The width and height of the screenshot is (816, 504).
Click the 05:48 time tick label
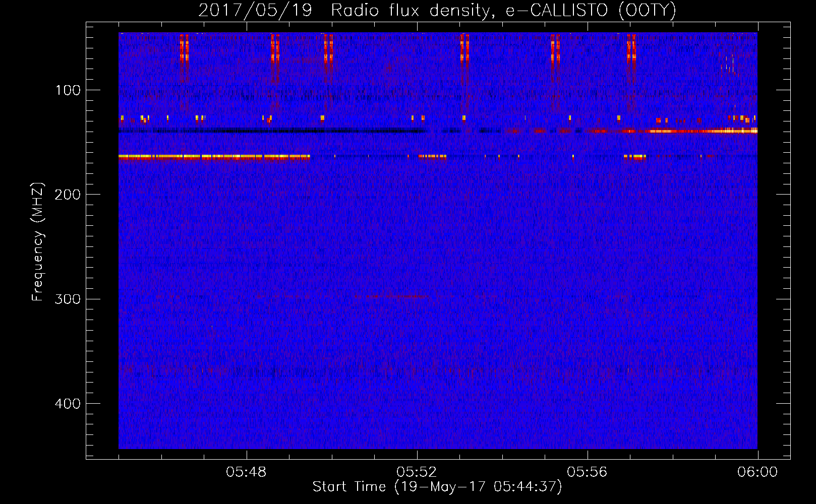tap(246, 472)
